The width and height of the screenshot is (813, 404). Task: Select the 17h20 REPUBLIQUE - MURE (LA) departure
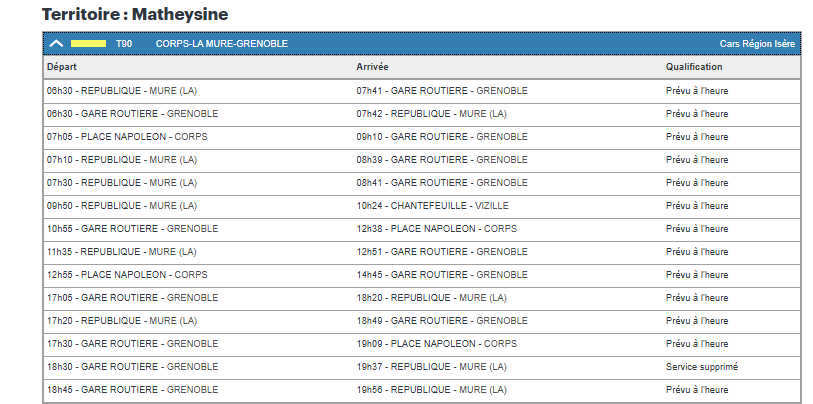point(122,321)
